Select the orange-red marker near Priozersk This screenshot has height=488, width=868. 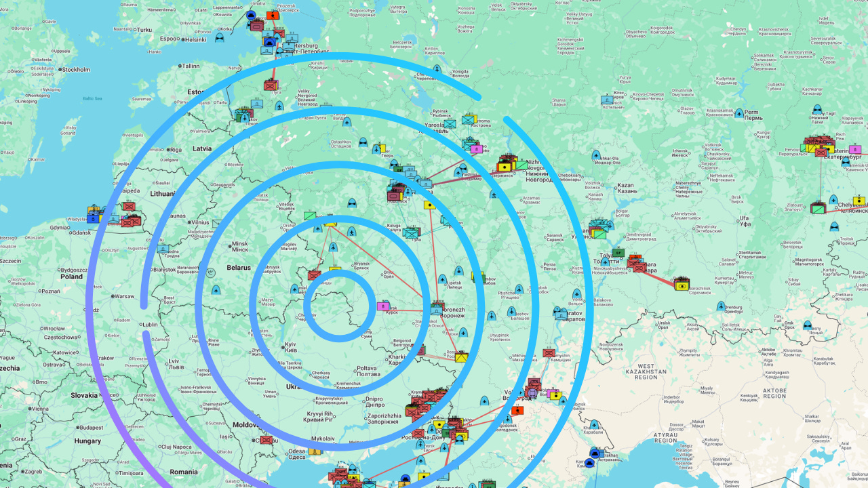[273, 15]
